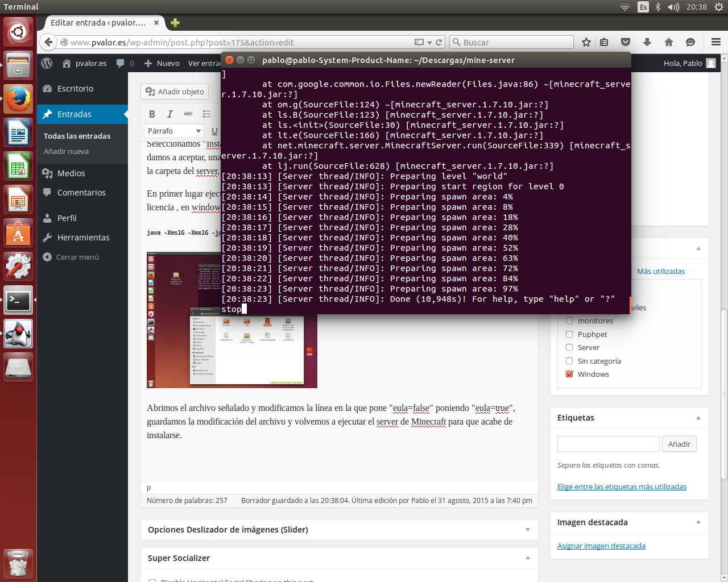Open Perfil in sidebar
The image size is (728, 582).
(x=67, y=218)
